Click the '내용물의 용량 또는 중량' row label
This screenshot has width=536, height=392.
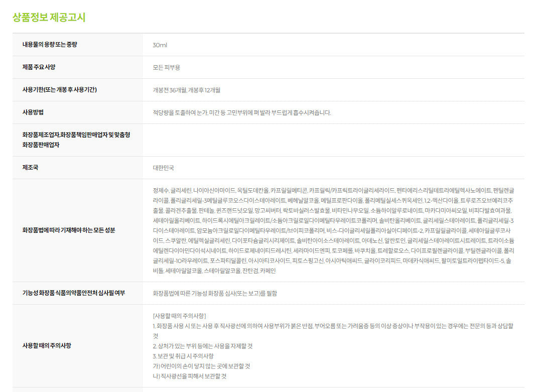(50, 45)
